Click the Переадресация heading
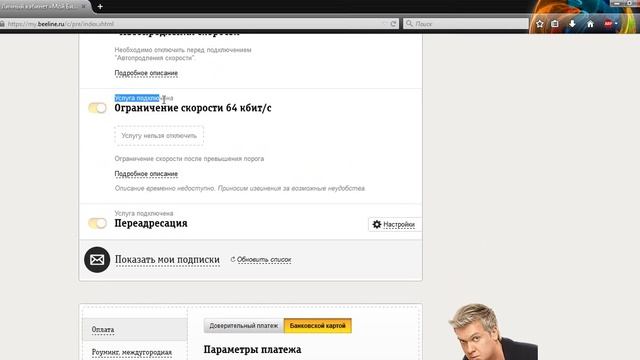This screenshot has width=640, height=360. pyautogui.click(x=151, y=223)
